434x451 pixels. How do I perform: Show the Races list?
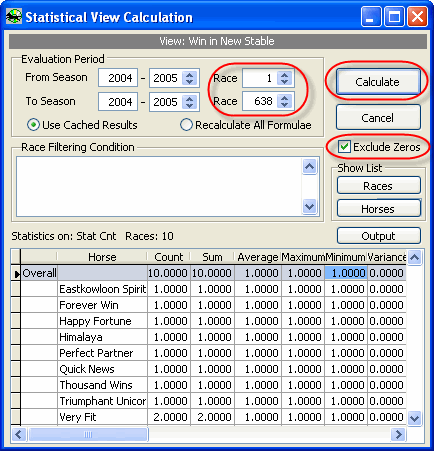click(x=379, y=186)
